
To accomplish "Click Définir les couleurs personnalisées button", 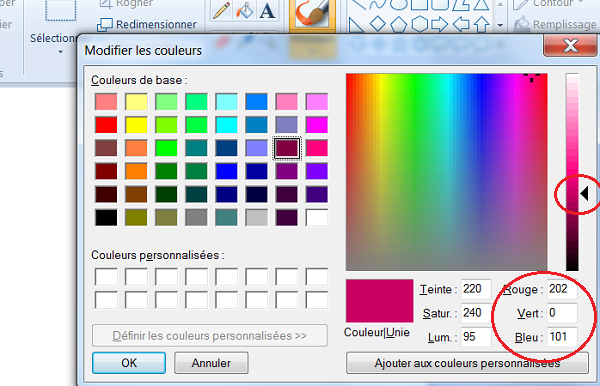I will coord(210,336).
